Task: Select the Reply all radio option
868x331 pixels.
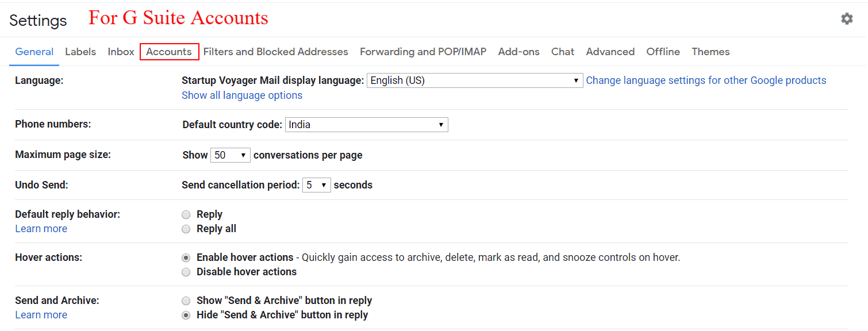Action: click(186, 229)
